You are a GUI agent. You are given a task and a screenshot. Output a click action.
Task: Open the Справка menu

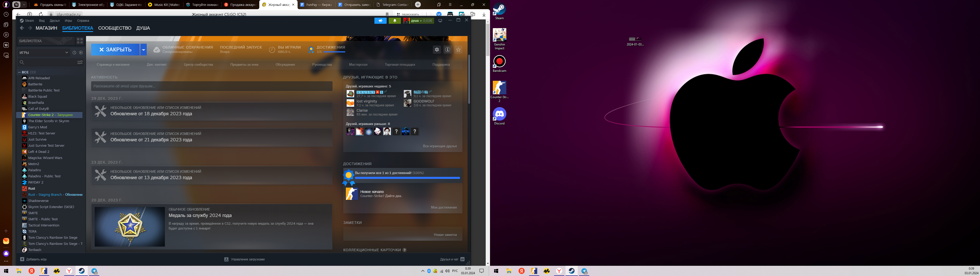click(83, 21)
